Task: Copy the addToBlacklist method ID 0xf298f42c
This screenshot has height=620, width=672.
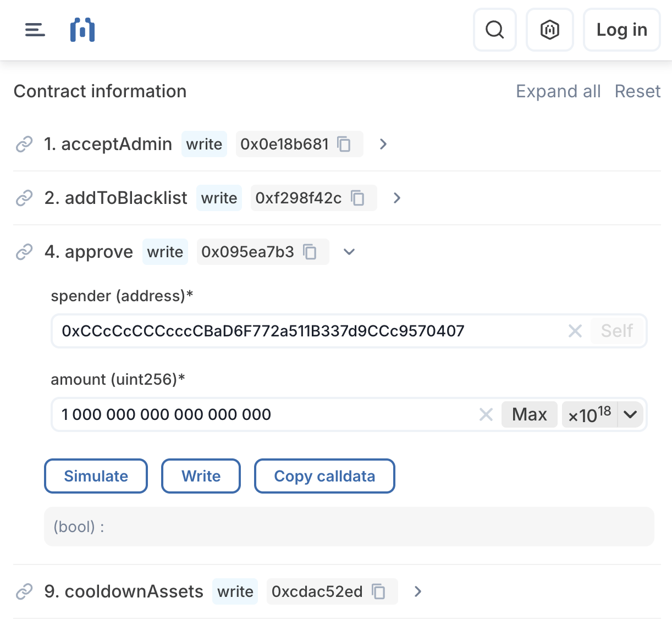Action: click(358, 198)
